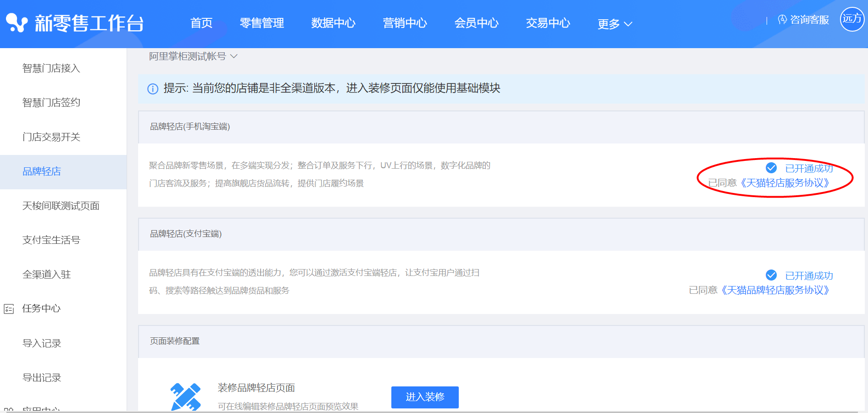Open 营销中心 in the top navigation
This screenshot has height=413, width=868.
(405, 23)
